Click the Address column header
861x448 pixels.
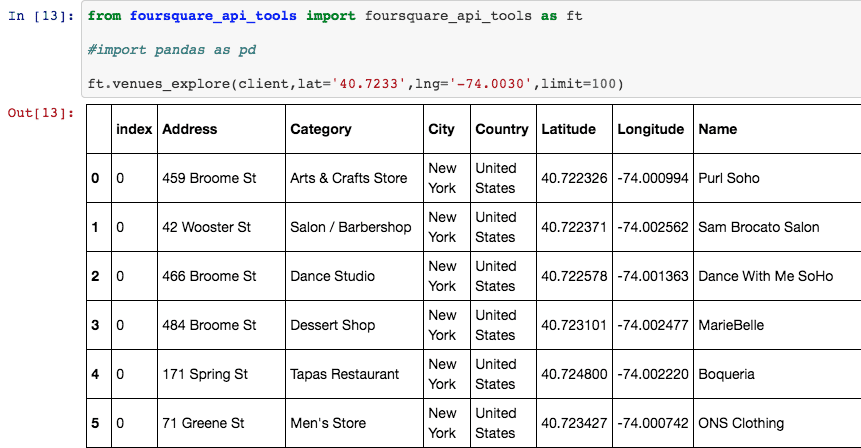[x=190, y=129]
